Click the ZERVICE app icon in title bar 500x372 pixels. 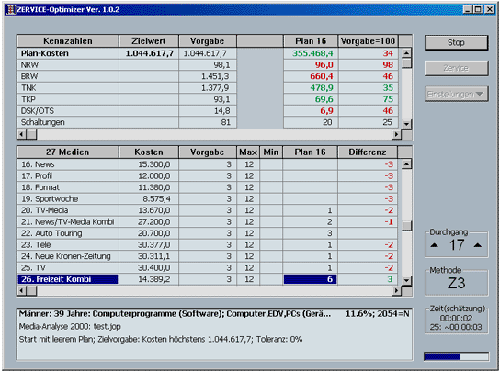pyautogui.click(x=11, y=10)
